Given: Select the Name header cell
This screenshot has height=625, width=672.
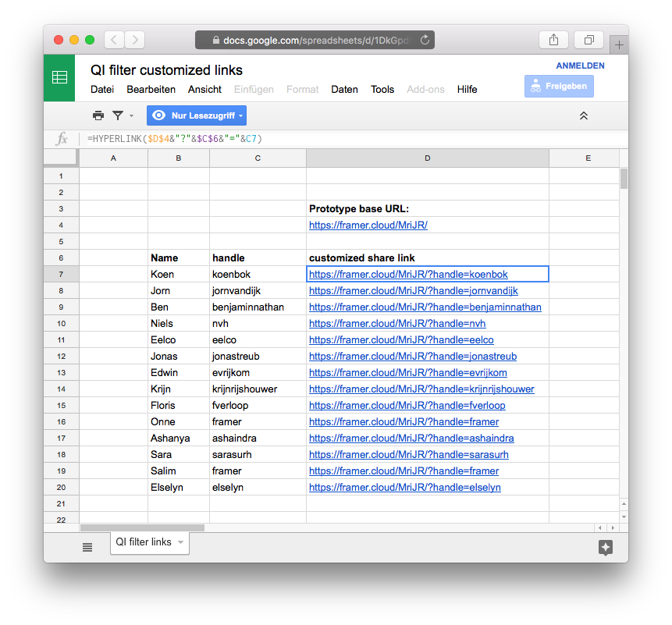Looking at the screenshot, I should click(x=179, y=258).
